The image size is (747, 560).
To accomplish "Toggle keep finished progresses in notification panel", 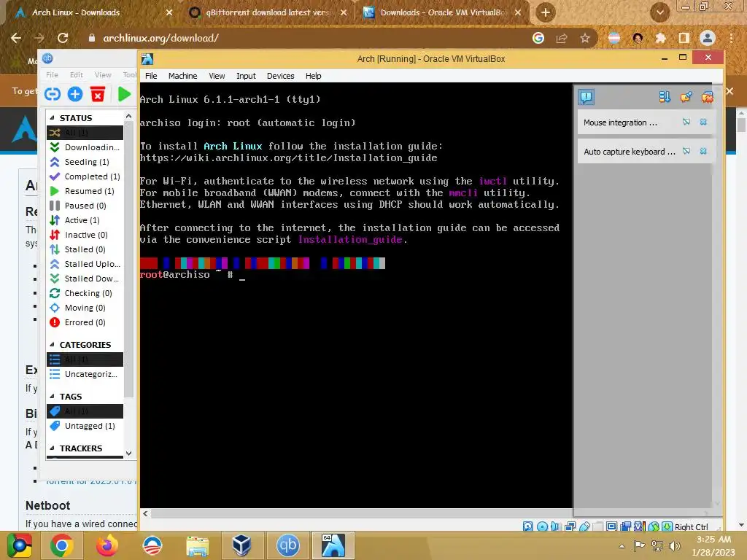I will pos(686,97).
